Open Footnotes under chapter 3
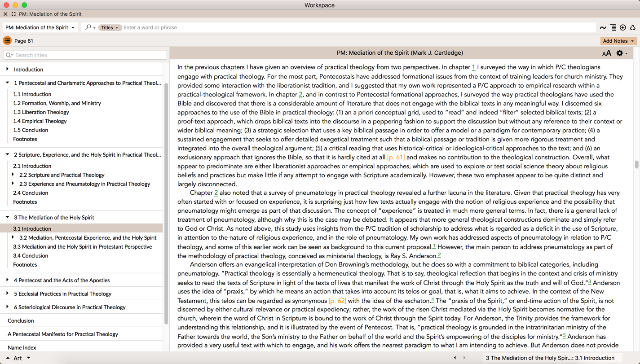Screen dimensions: 640x364 point(25,265)
